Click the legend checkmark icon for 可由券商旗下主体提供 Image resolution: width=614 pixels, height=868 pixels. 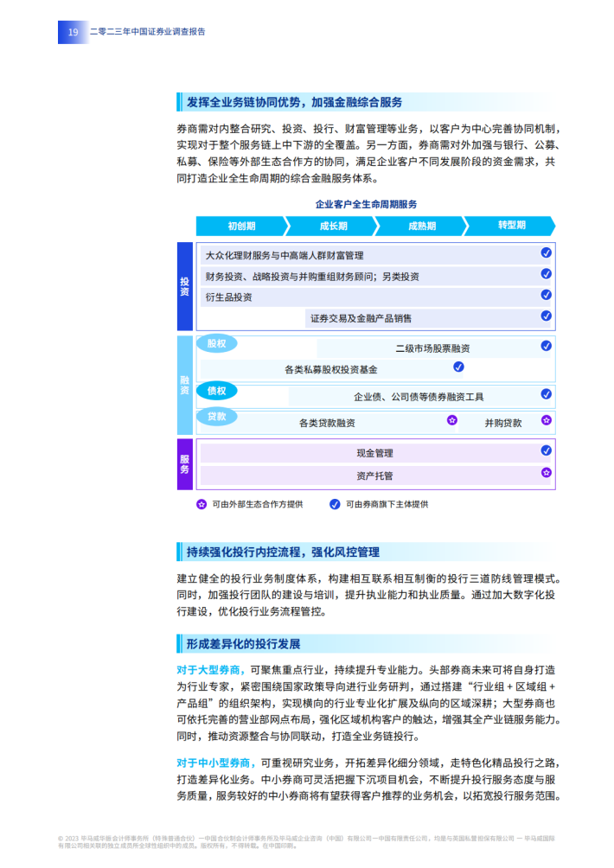[335, 504]
